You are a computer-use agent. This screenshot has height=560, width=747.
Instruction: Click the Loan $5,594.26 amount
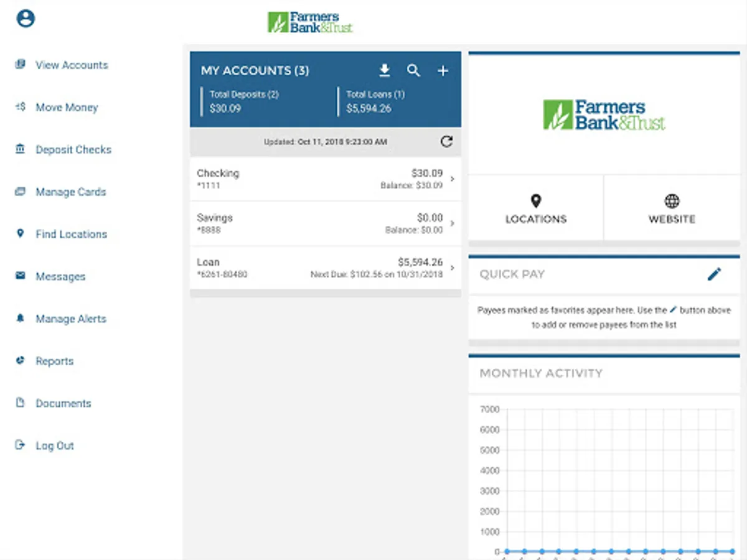420,262
